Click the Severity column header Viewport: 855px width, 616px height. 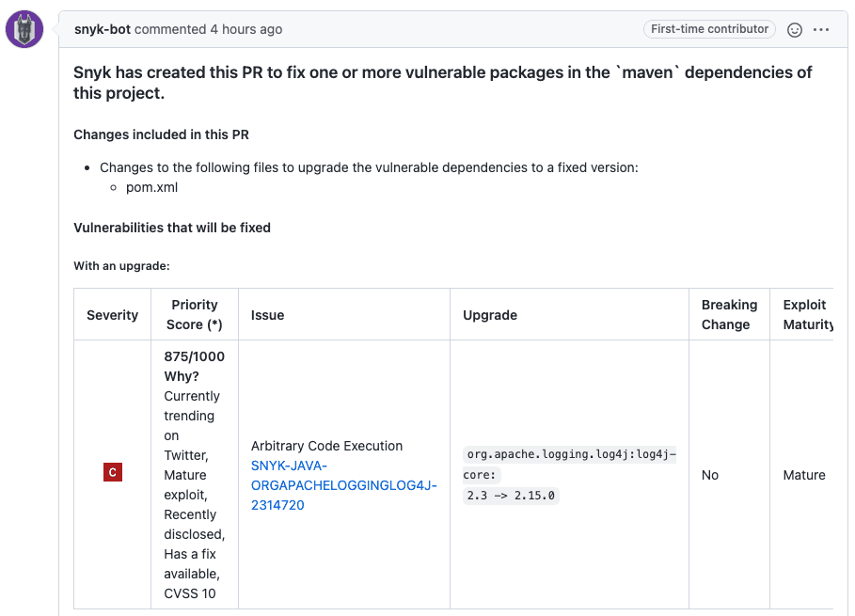click(112, 315)
